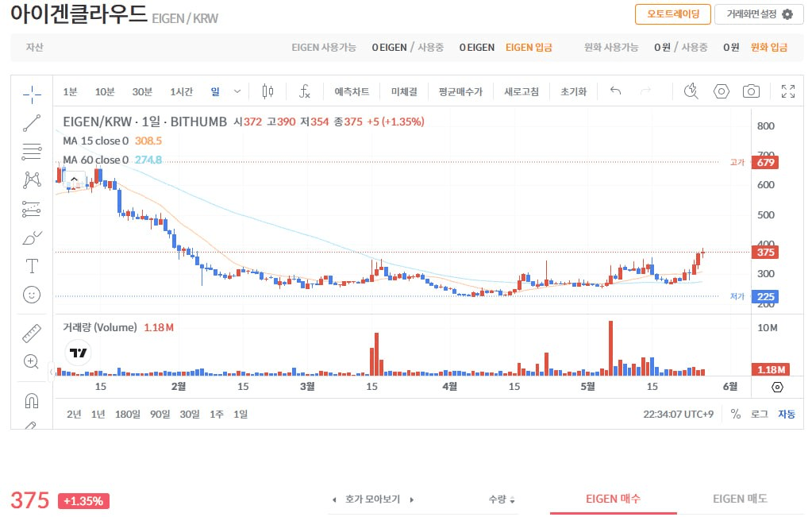Take a chart snapshot with camera icon

click(751, 91)
